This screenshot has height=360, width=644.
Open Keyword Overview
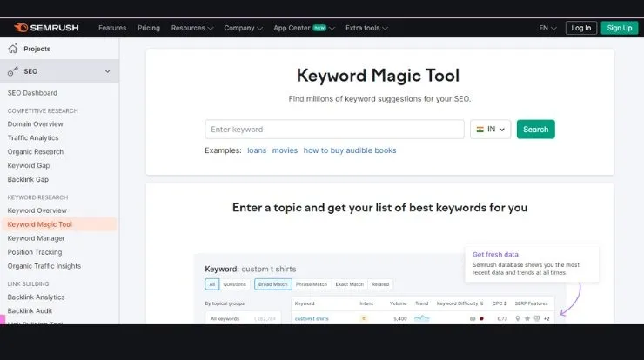[37, 210]
